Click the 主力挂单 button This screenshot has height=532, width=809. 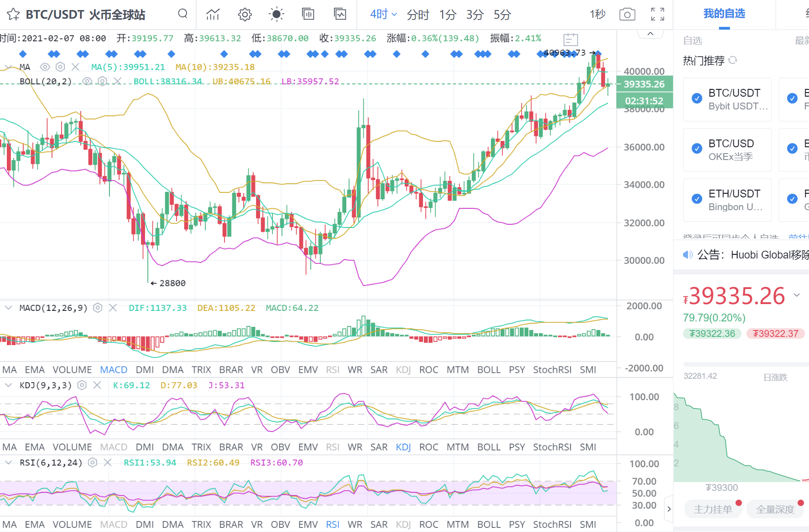click(x=713, y=509)
